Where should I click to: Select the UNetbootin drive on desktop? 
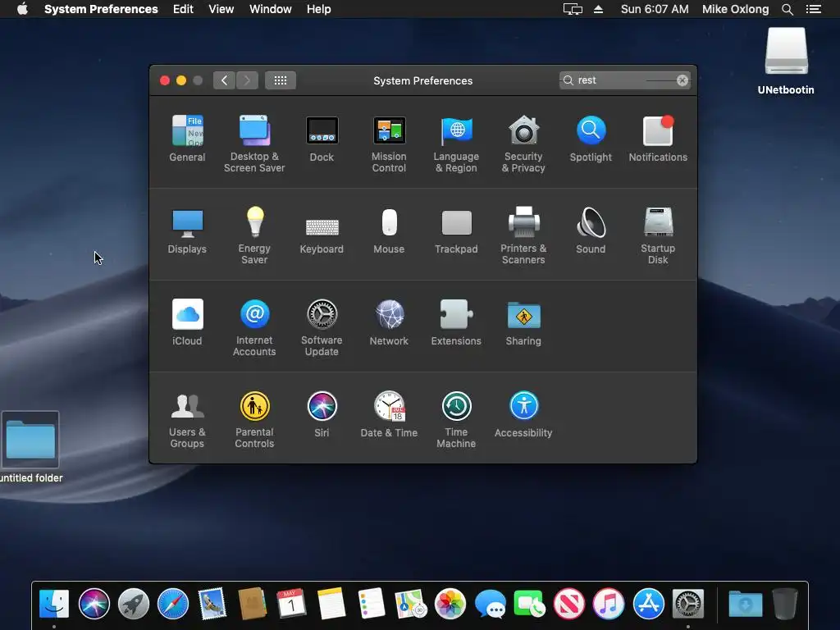coord(786,61)
